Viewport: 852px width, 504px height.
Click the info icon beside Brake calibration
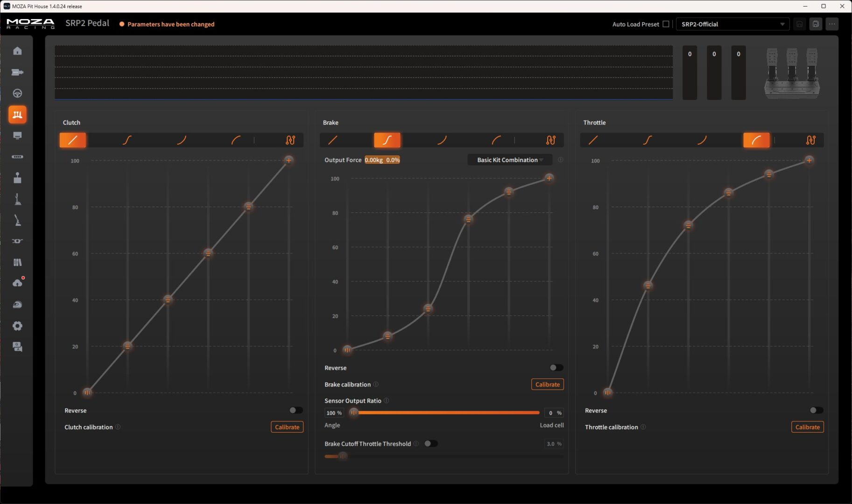376,385
